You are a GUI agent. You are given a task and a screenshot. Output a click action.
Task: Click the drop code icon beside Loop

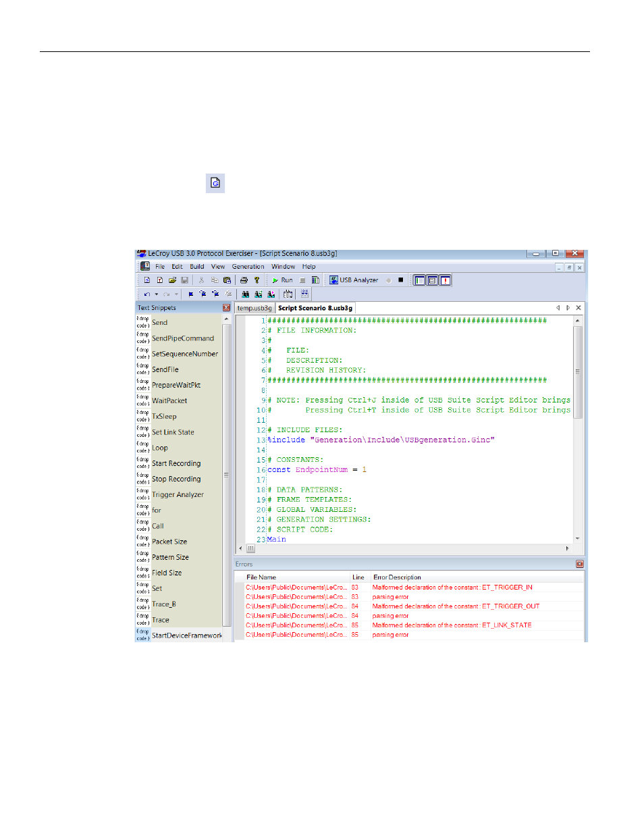(142, 448)
